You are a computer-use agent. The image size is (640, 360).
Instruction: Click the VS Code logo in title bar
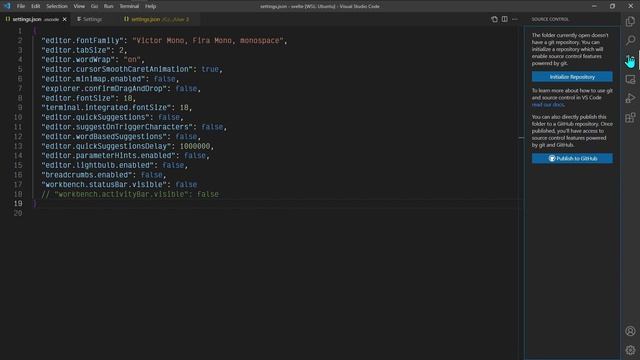pos(7,6)
